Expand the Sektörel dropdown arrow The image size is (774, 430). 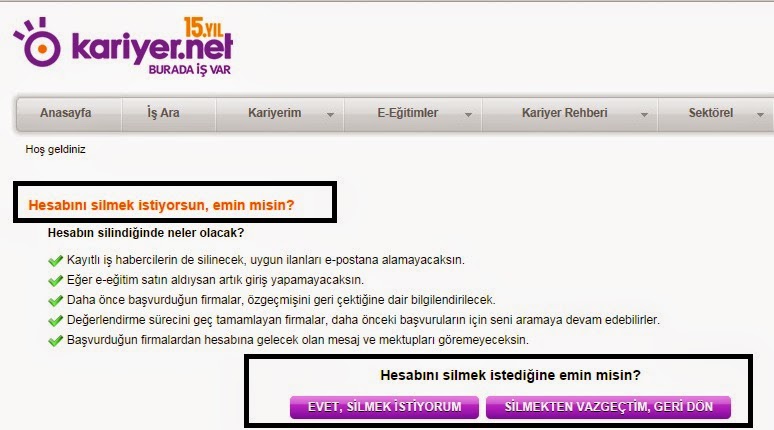point(760,115)
